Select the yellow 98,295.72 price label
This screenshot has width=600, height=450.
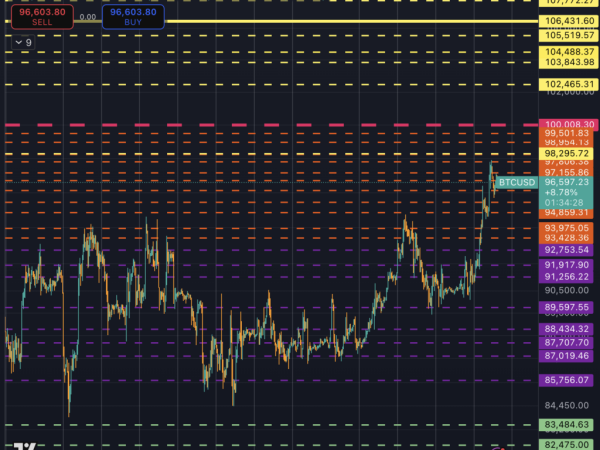566,154
